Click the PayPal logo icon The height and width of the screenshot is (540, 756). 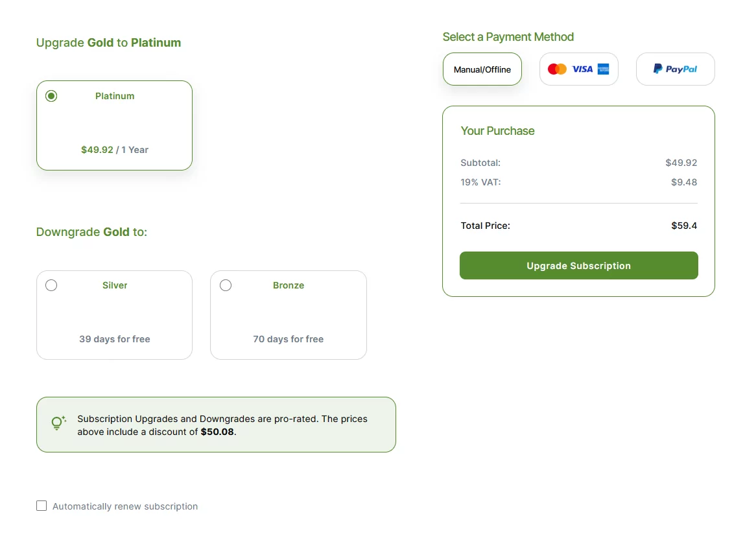click(675, 69)
